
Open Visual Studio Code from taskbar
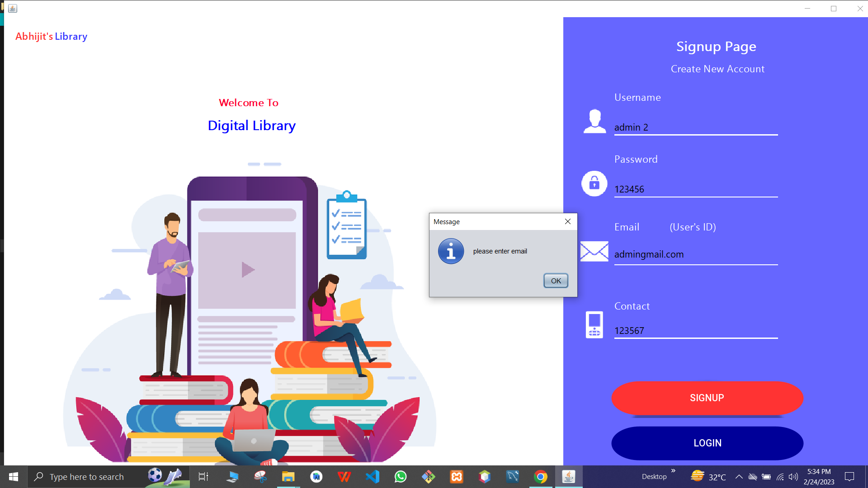click(x=373, y=477)
